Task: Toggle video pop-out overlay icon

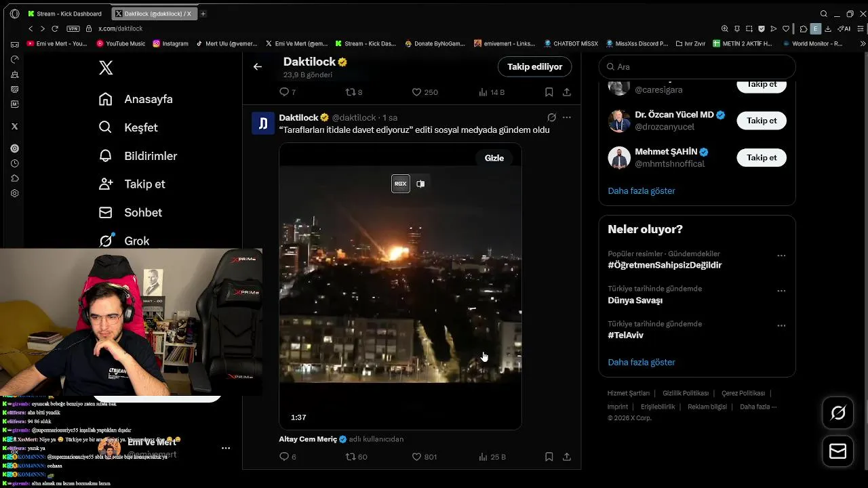Action: 420,184
